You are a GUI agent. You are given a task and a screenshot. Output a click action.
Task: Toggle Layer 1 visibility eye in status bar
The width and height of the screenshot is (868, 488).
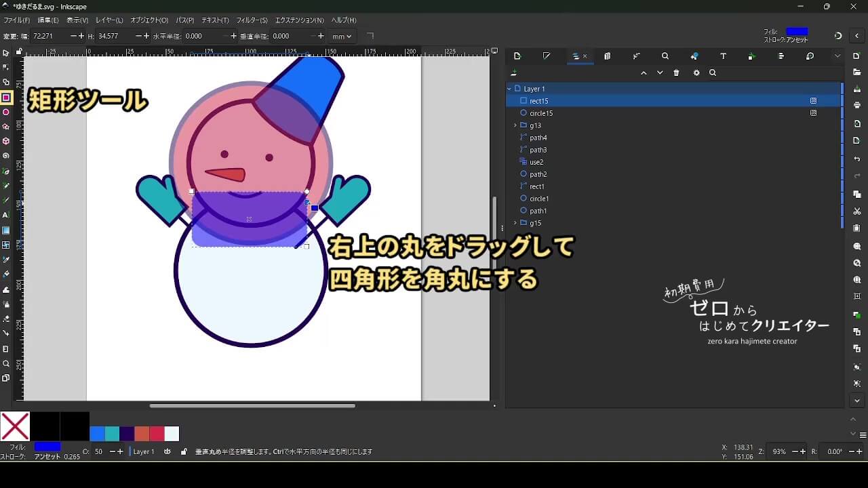click(x=167, y=451)
